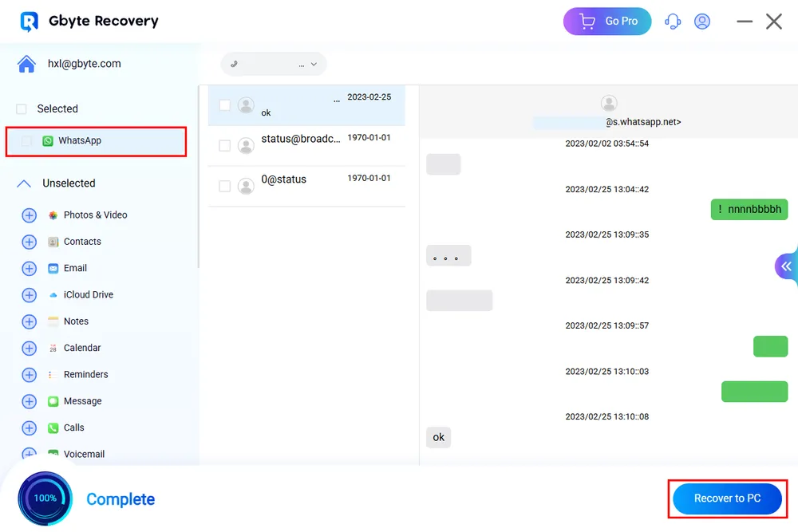Click the Notes category icon
This screenshot has height=532, width=798.
(53, 321)
